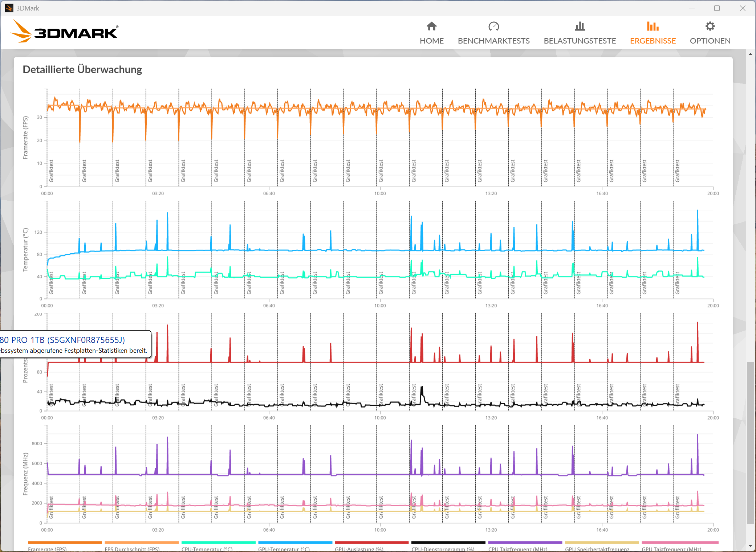756x552 pixels.
Task: Click the 3DMark title bar app icon
Action: coord(9,8)
